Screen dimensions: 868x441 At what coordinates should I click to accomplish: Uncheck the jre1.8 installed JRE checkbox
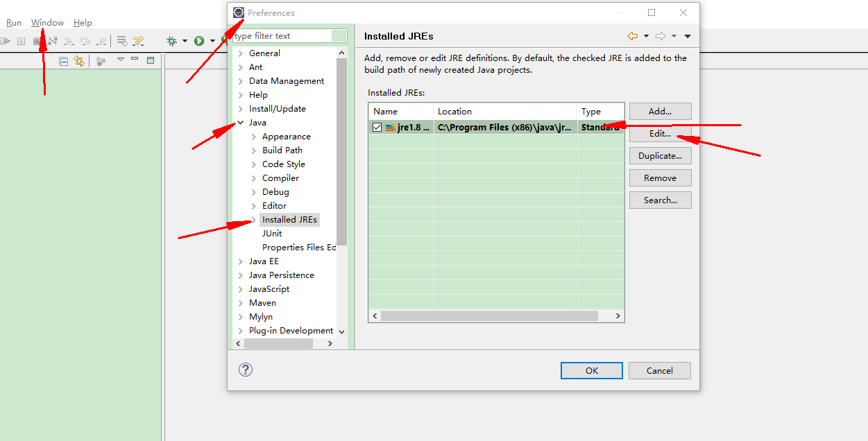coord(377,127)
